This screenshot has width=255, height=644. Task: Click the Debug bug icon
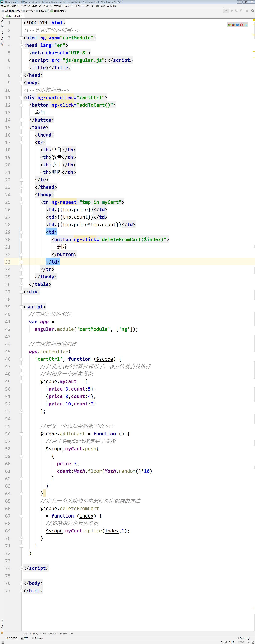pyautogui.click(x=236, y=11)
